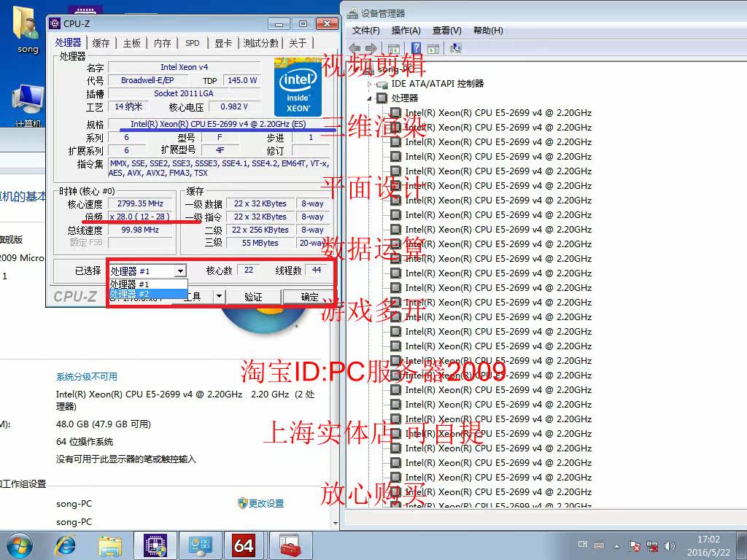Click the multiplier value 'x 28.0 ( 12 - 28 )'
747x560 pixels.
point(140,216)
